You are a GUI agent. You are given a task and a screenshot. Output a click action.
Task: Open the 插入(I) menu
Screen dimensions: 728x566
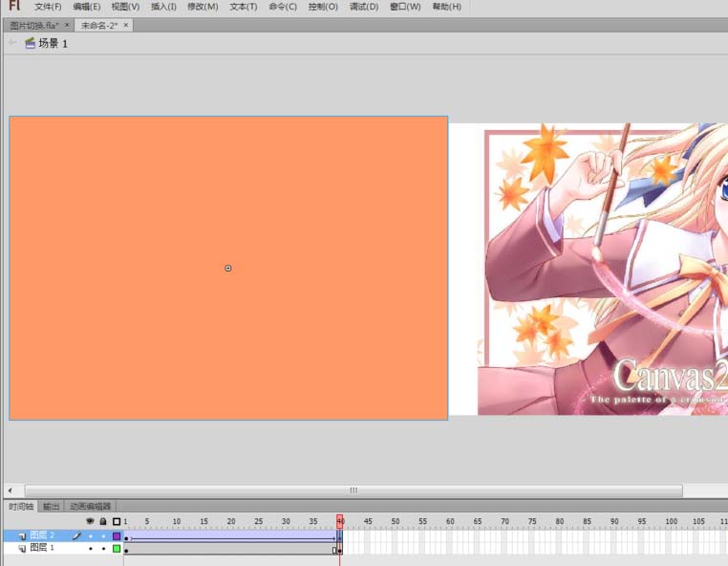pos(163,7)
